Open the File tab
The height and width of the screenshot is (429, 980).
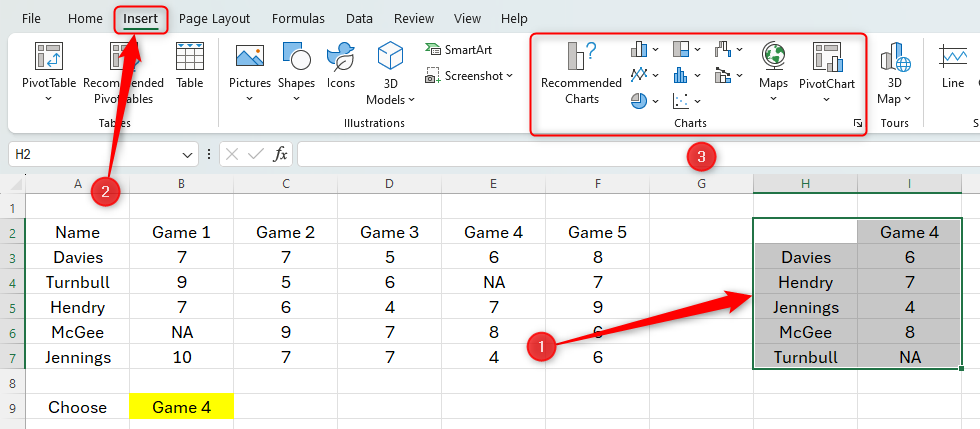pyautogui.click(x=31, y=19)
